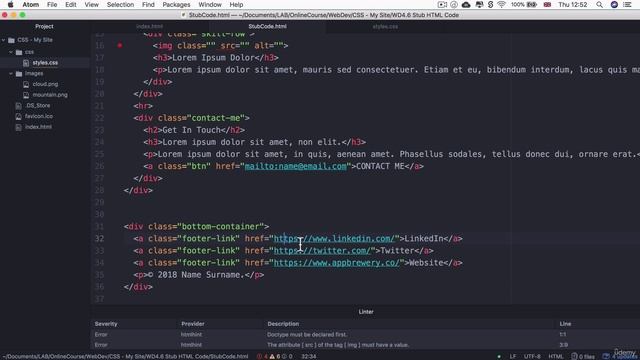Screen dimensions: 640x360
Task: Click the favicon.ico file icon
Action: click(18, 116)
